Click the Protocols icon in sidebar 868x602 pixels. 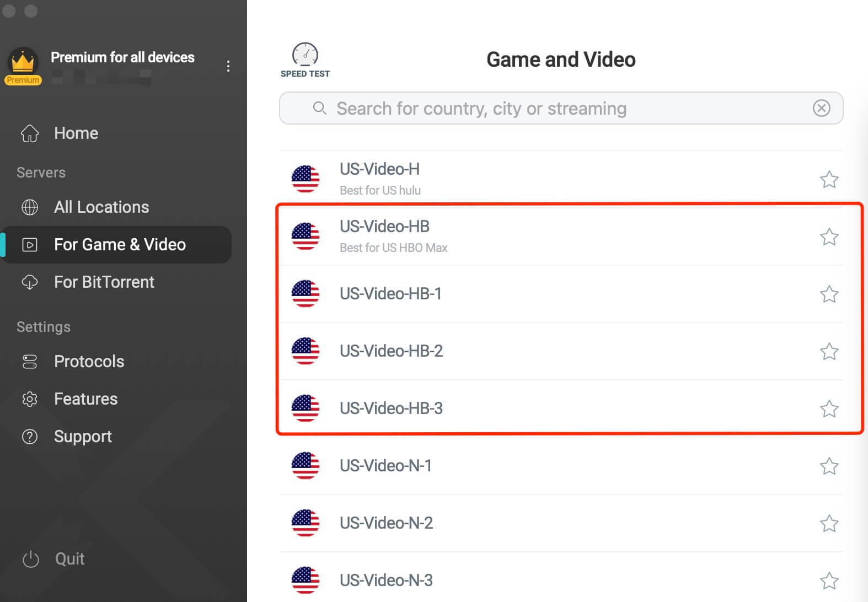click(30, 362)
